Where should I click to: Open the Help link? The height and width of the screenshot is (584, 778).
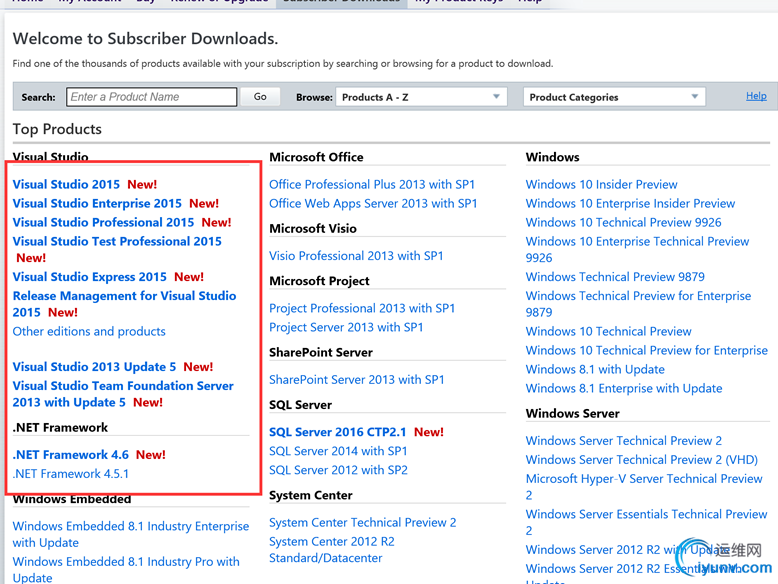[x=756, y=96]
